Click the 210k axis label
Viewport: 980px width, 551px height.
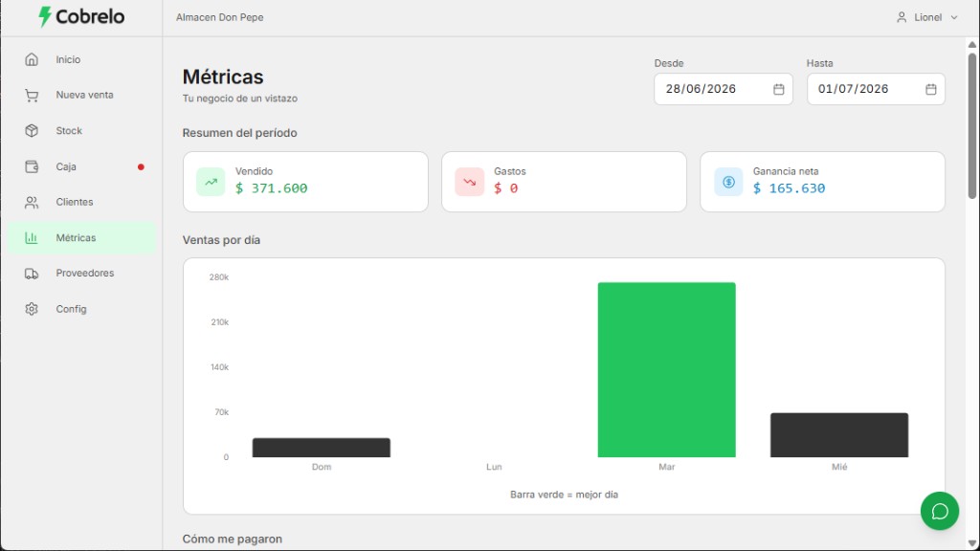(x=219, y=322)
